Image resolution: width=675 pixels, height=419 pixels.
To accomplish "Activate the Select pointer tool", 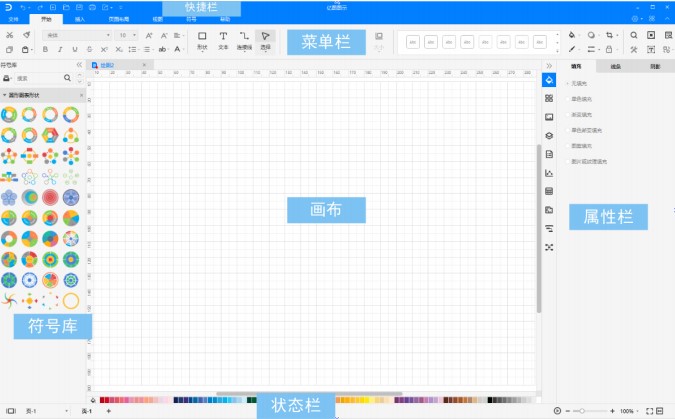I will tap(265, 40).
